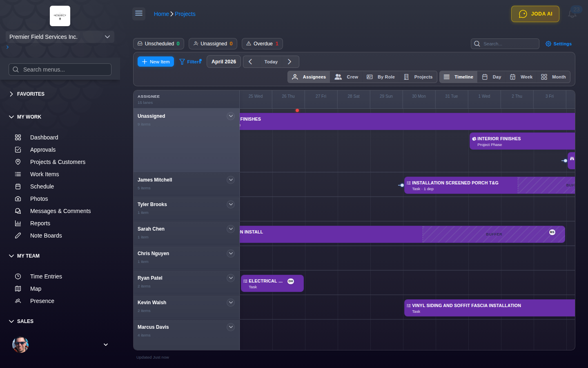Focus the Search menus field

[60, 70]
